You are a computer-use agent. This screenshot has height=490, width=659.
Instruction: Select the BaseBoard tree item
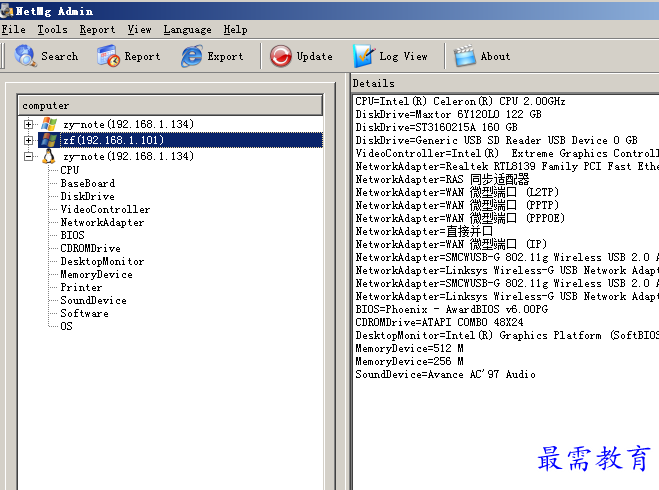87,183
